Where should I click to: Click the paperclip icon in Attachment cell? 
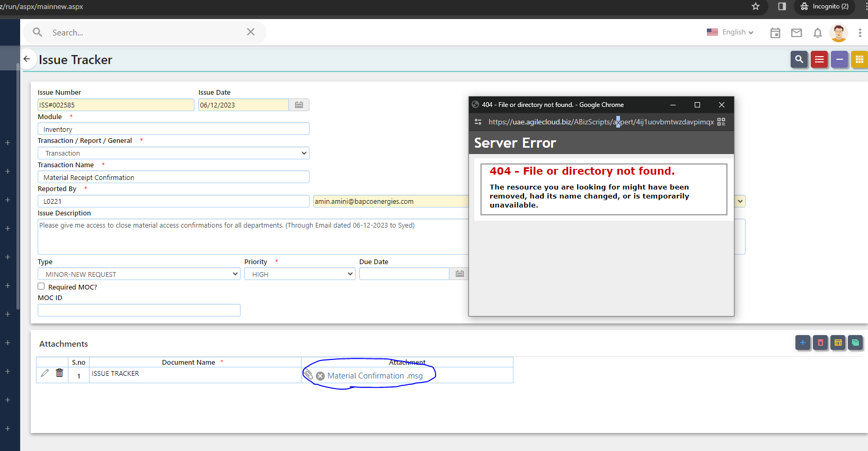(x=308, y=374)
